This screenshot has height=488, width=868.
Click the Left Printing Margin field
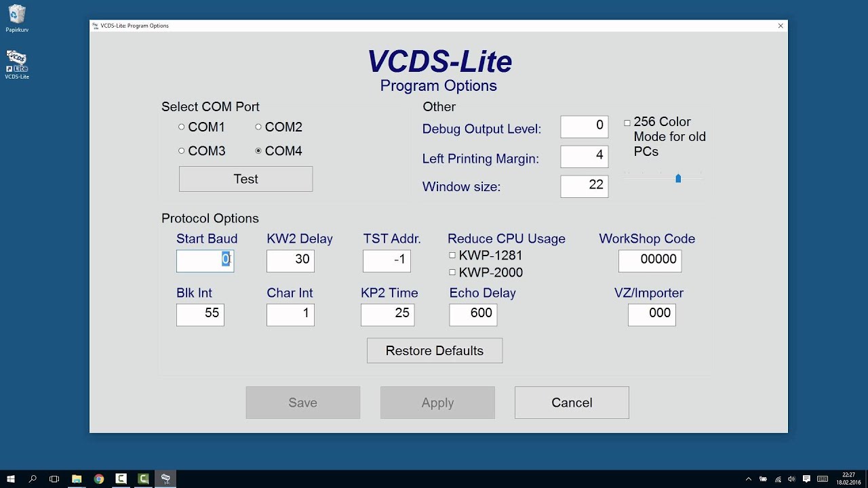pyautogui.click(x=585, y=157)
